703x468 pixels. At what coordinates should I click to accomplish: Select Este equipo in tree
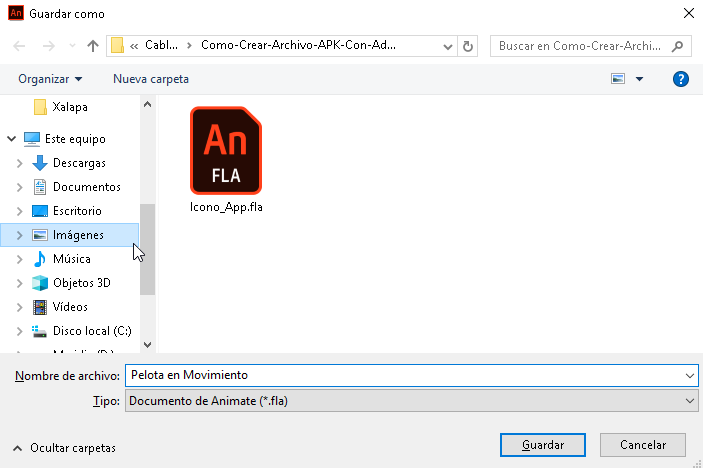[75, 139]
